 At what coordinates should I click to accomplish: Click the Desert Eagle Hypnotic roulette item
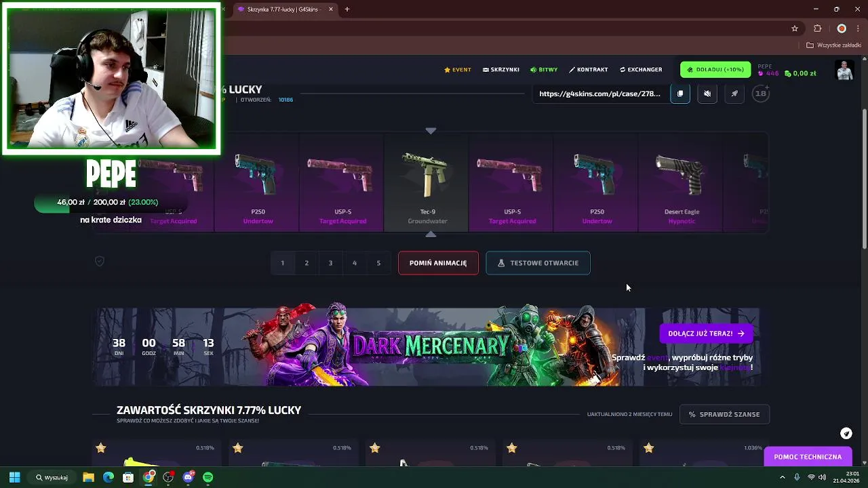(682, 183)
